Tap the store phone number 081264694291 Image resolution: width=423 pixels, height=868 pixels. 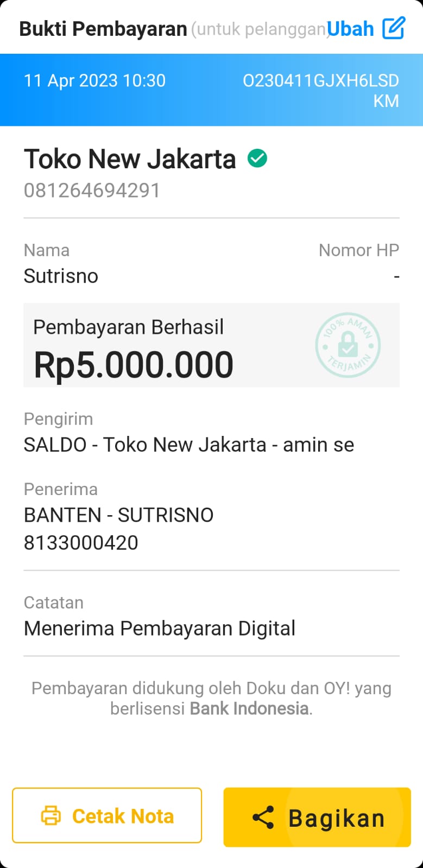click(92, 191)
